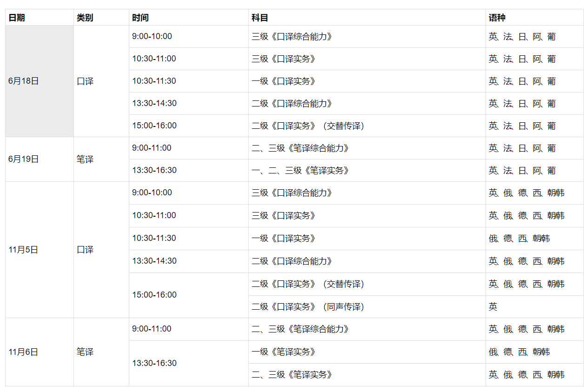The height and width of the screenshot is (392, 587).
Task: Click the 一级《笔译实务》 subject cell
Action: (284, 352)
